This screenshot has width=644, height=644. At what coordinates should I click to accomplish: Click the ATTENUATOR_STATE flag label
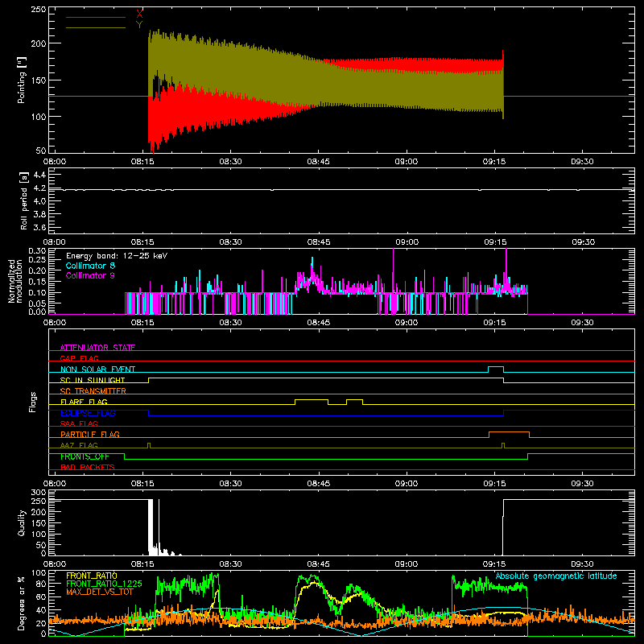pyautogui.click(x=97, y=348)
